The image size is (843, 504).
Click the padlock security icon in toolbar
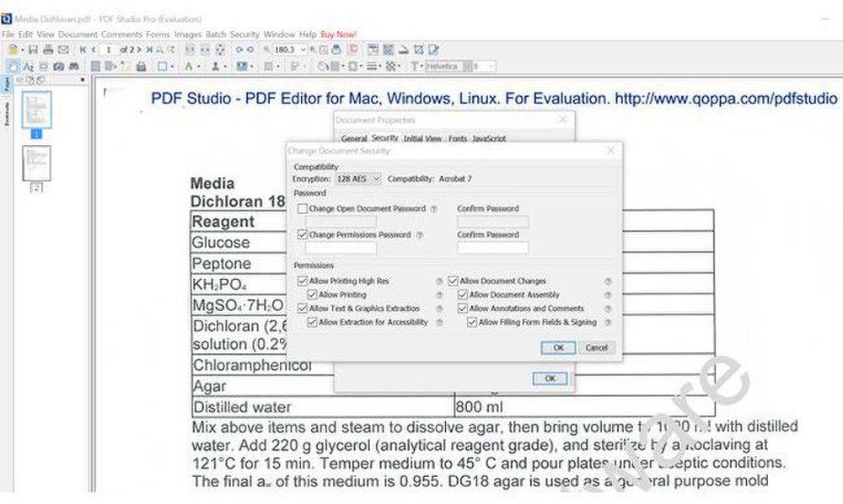click(x=142, y=67)
